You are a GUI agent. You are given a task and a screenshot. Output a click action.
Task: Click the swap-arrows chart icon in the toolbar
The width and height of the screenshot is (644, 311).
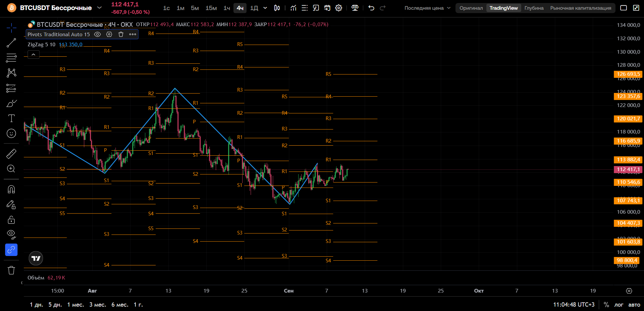pos(327,8)
